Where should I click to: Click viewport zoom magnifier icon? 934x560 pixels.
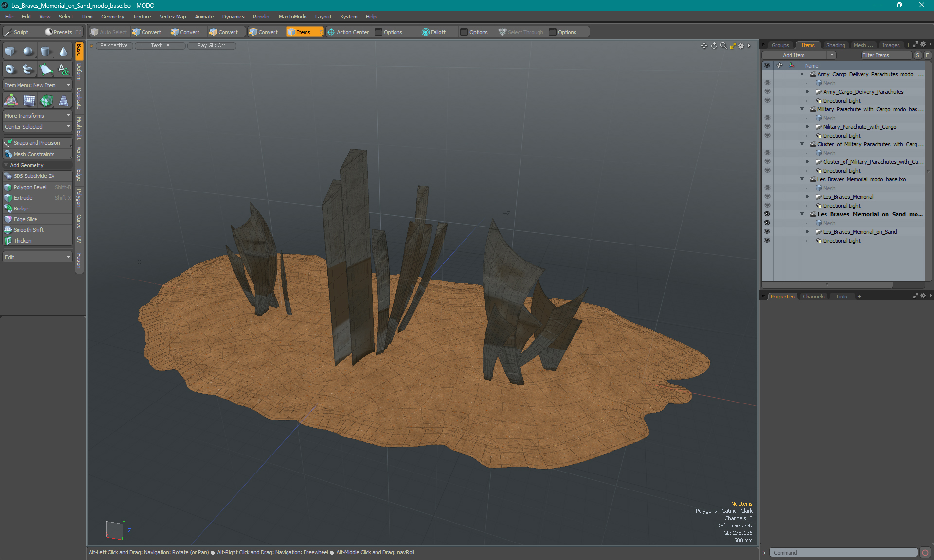723,46
